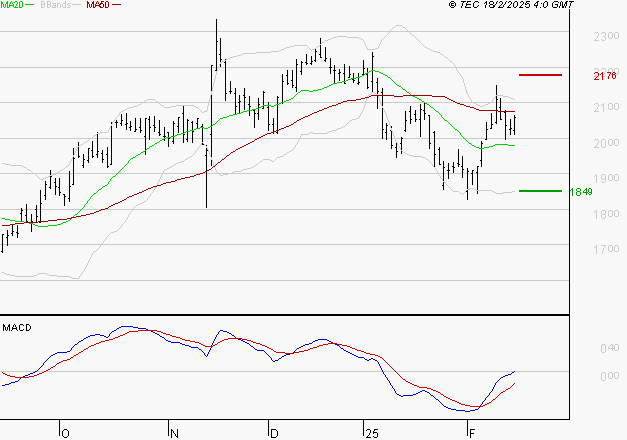Screen dimensions: 627x440
Task: Click the red line swatch beside MA50
Action: (117, 6)
